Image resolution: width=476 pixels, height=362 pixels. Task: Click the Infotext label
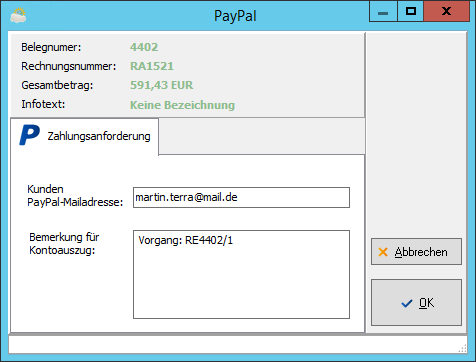click(x=43, y=104)
